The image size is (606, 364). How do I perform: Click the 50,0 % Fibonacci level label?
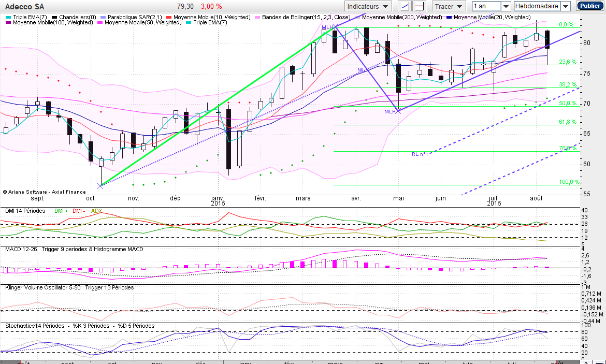pyautogui.click(x=568, y=103)
